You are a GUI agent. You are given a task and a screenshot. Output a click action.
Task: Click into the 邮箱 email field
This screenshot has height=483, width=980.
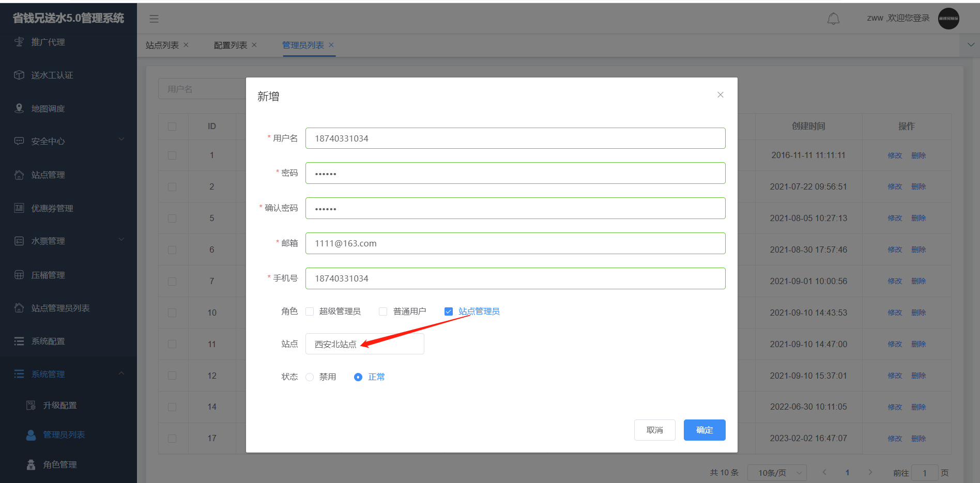(x=515, y=243)
